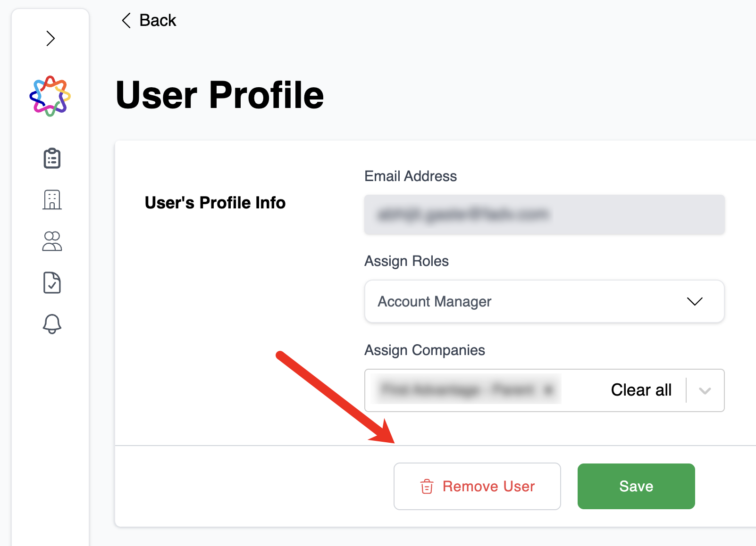Open notifications bell icon
This screenshot has height=546, width=756.
pyautogui.click(x=52, y=324)
